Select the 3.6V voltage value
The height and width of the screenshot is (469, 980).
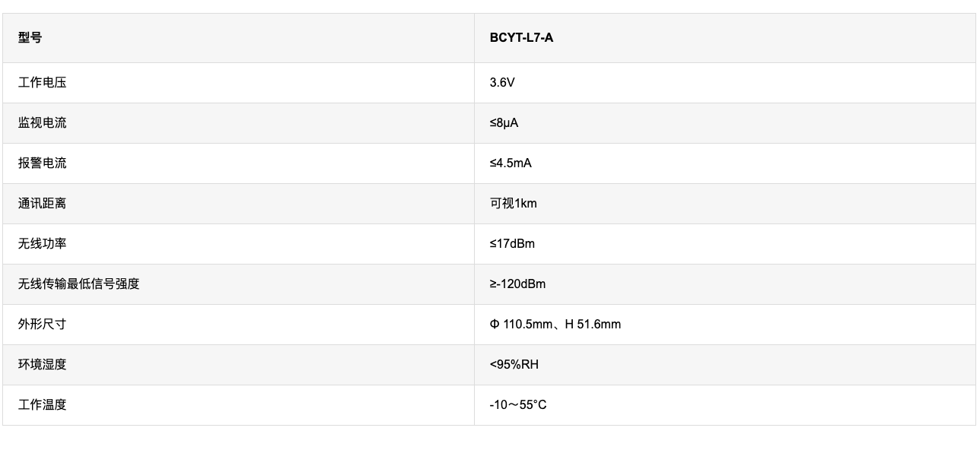tap(502, 82)
